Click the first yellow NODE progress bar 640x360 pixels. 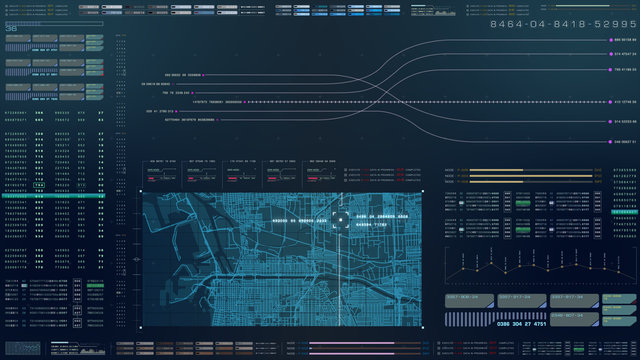[x=531, y=170]
